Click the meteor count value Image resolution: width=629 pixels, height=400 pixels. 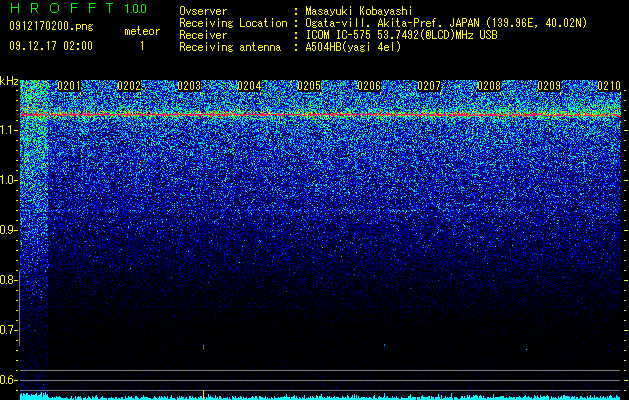click(142, 46)
